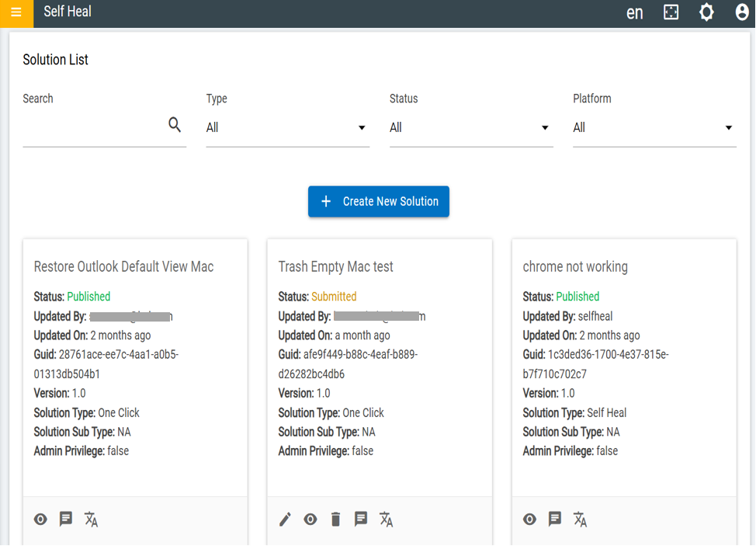View the Restore Outlook Default View Mac solution
The image size is (756, 546).
click(40, 519)
